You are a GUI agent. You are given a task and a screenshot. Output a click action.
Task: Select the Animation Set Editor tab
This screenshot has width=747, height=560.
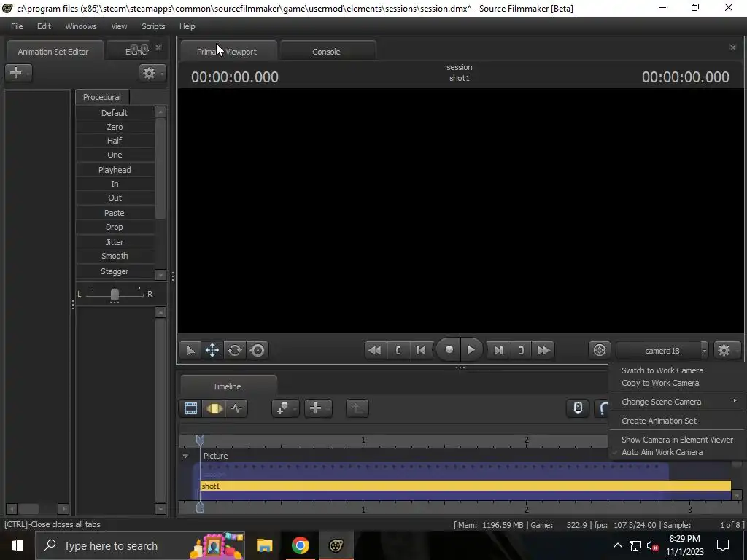coord(54,52)
